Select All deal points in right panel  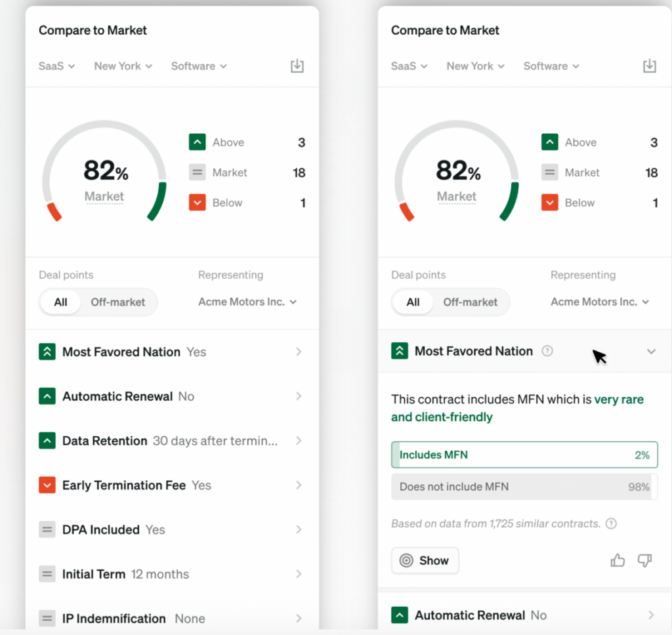point(413,302)
